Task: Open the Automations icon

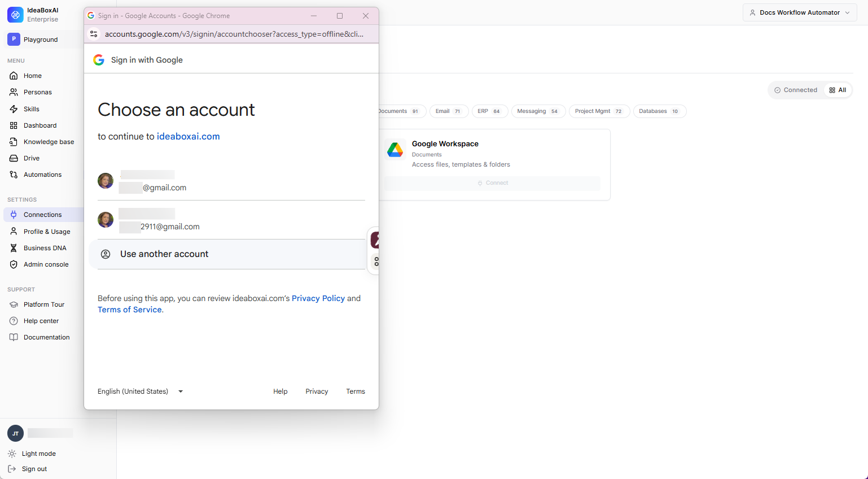Action: point(14,175)
